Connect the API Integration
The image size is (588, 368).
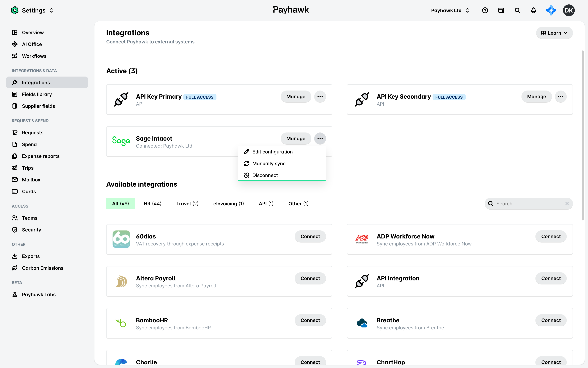(551, 278)
